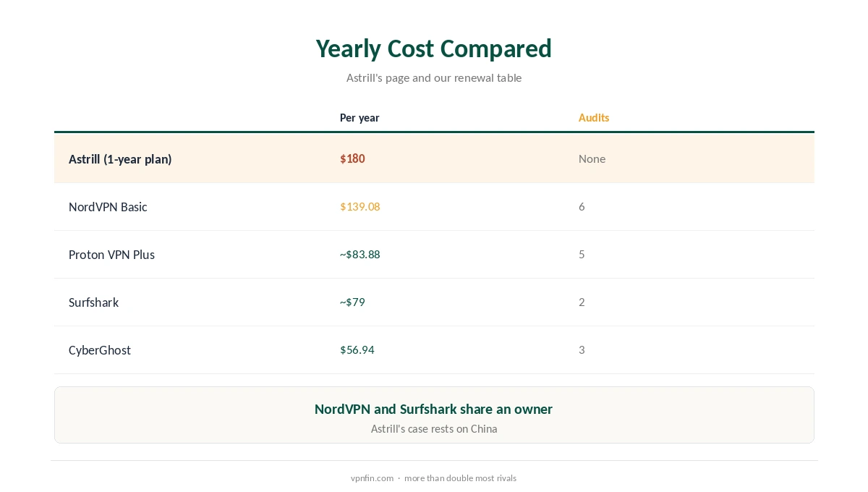This screenshot has width=868, height=492.
Task: Select the 'Proton VPN Plus' row label
Action: [x=111, y=255]
